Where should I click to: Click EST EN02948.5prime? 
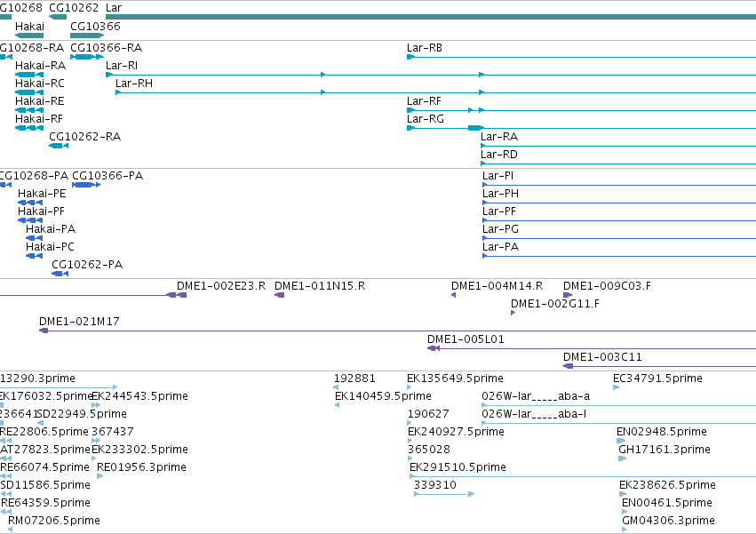tap(662, 432)
